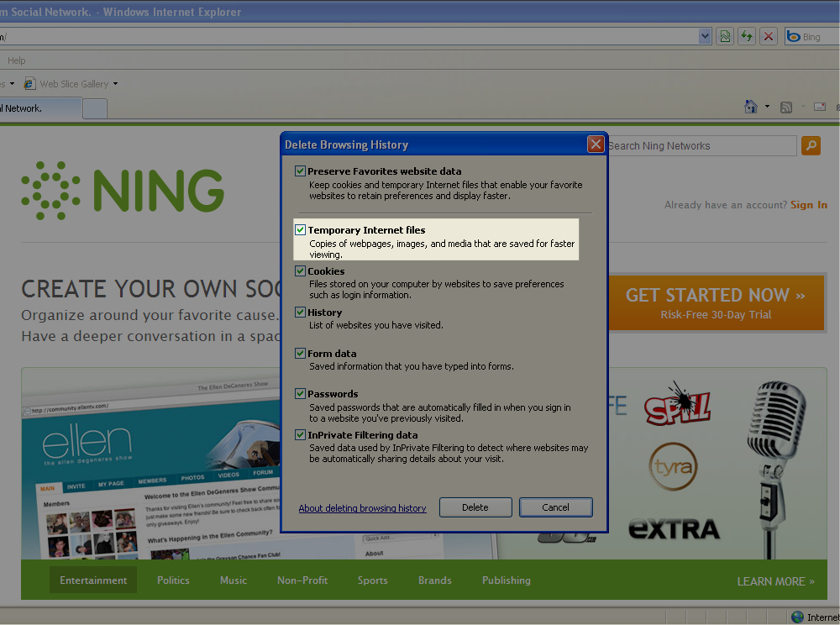
Task: Open About deleting browsing history link
Action: point(362,508)
